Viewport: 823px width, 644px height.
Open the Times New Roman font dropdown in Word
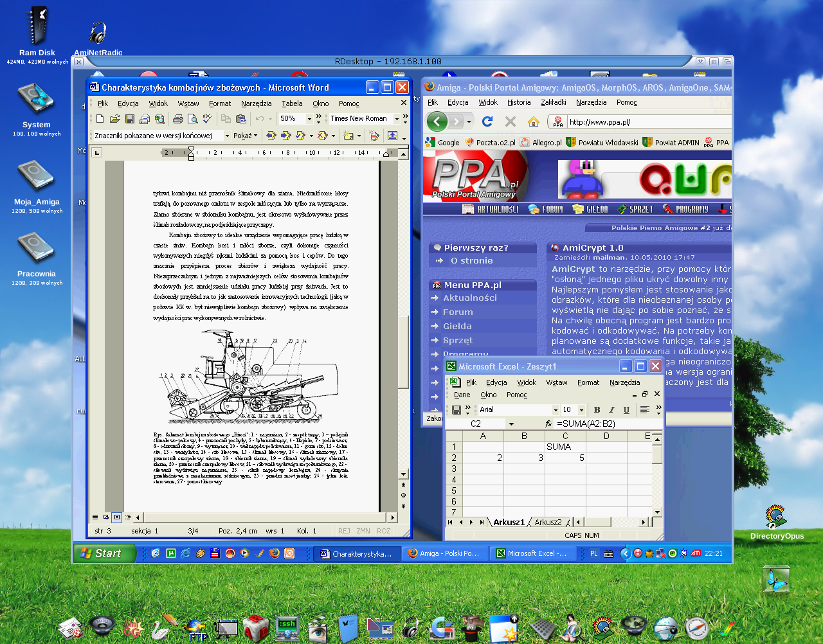click(x=396, y=119)
